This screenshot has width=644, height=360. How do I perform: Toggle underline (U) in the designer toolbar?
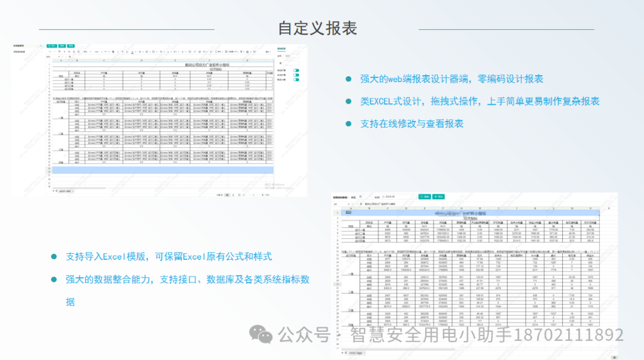128,52
